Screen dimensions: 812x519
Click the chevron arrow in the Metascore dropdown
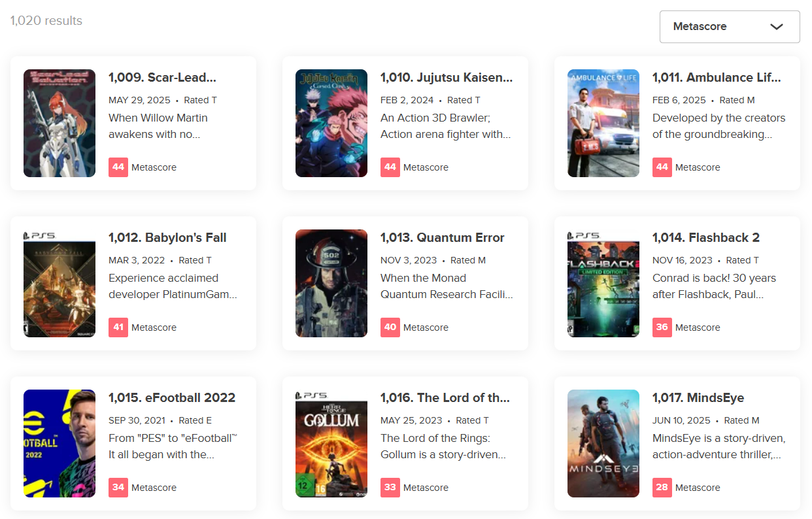776,27
